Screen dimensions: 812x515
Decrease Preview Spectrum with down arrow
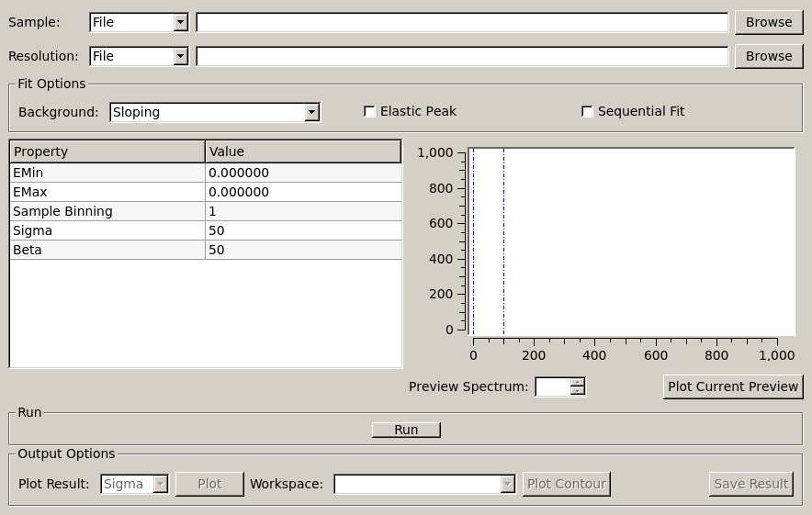coord(577,391)
